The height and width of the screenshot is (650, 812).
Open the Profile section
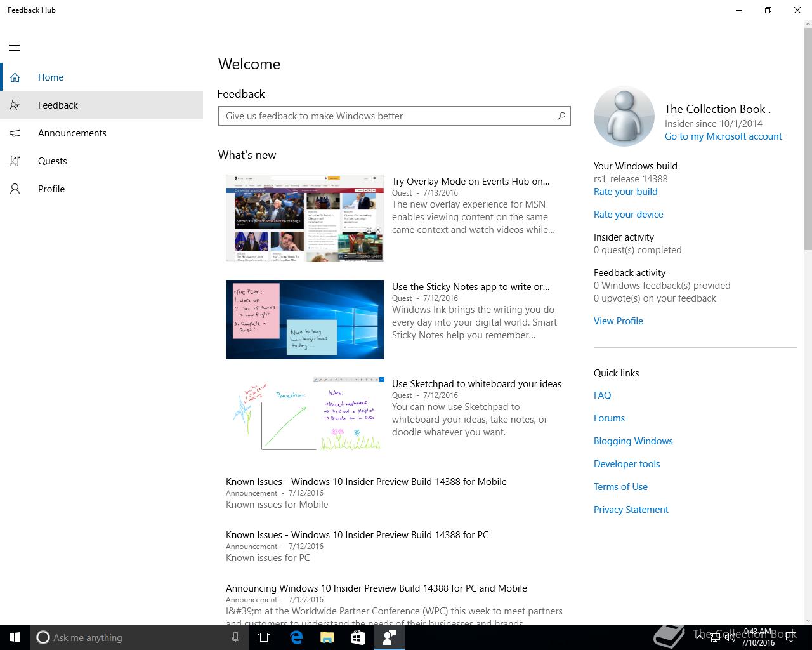click(x=101, y=189)
